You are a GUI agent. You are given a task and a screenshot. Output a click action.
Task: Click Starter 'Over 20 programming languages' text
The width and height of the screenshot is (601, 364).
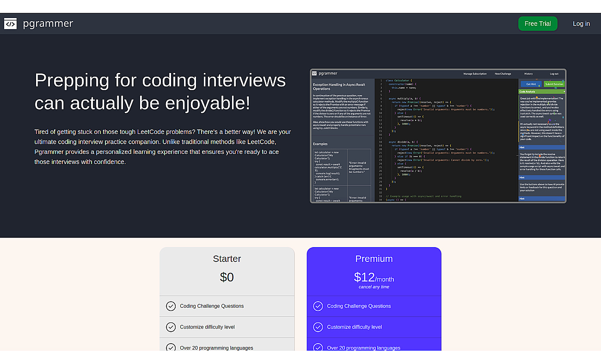coord(216,348)
